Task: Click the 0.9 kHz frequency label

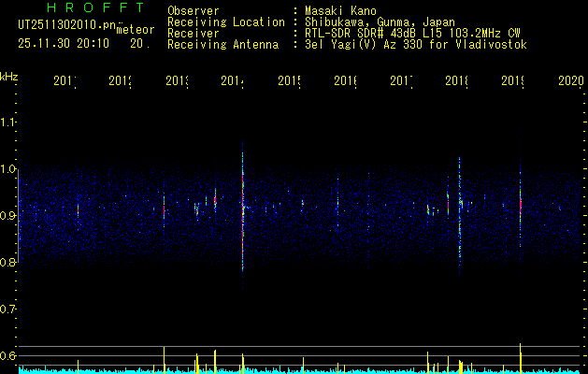Action: [7, 215]
